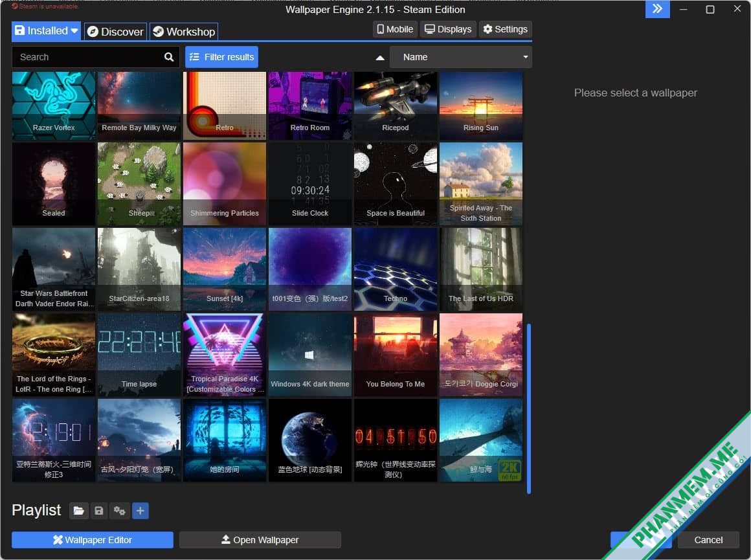Click the search magnifier icon
751x560 pixels.
point(168,57)
